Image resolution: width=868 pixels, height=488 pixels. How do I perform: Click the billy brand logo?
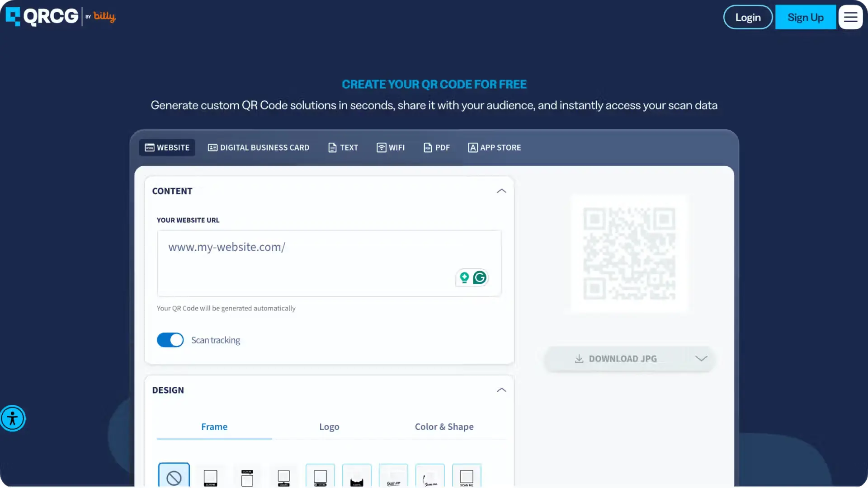(x=104, y=17)
